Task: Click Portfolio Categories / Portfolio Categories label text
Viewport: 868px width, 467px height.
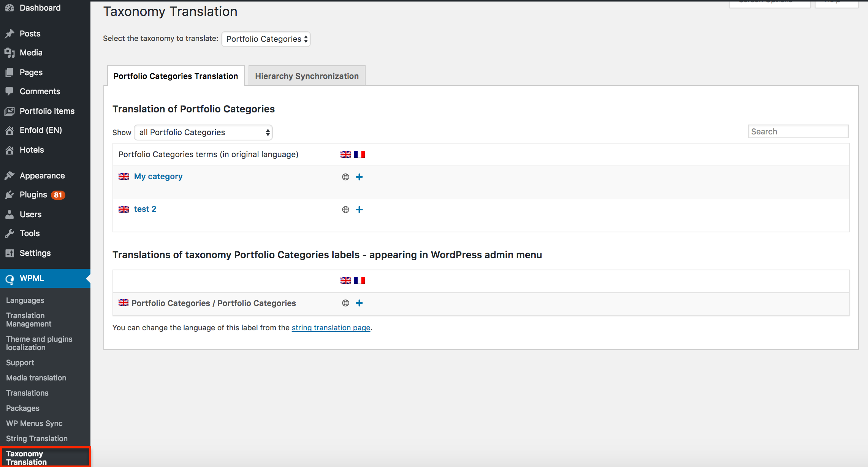Action: (214, 303)
